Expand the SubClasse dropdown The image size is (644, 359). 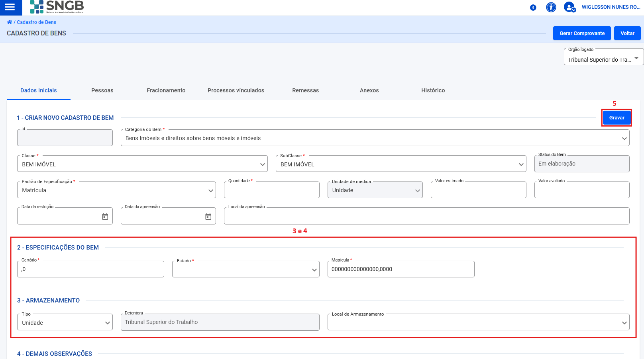click(x=401, y=164)
